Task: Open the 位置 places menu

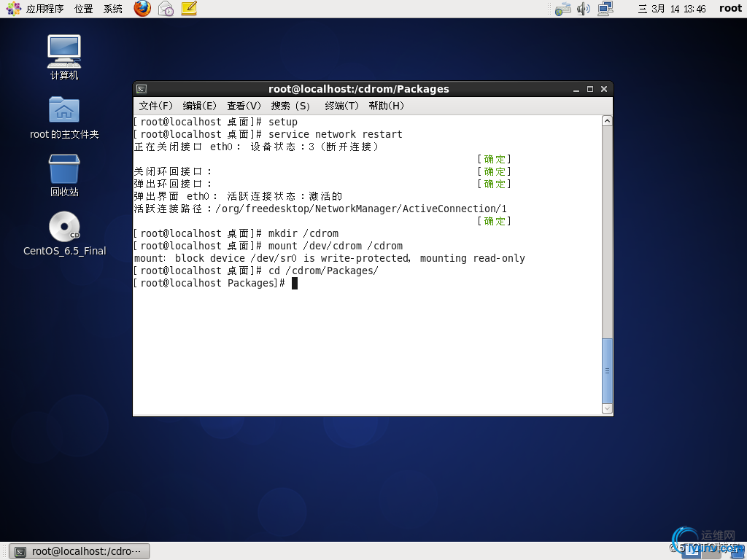Action: pos(84,9)
